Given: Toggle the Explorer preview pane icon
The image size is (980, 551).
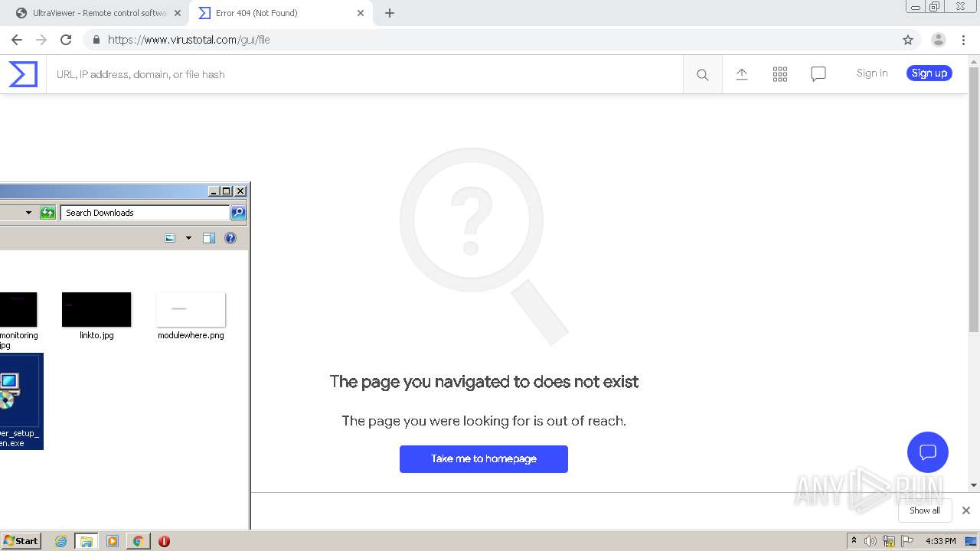Looking at the screenshot, I should coord(209,238).
